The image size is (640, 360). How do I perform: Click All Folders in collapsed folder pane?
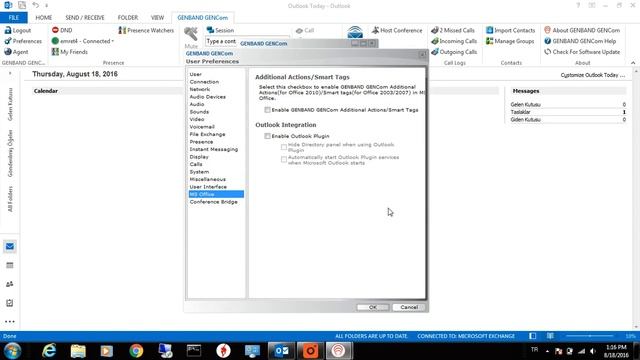pyautogui.click(x=10, y=199)
